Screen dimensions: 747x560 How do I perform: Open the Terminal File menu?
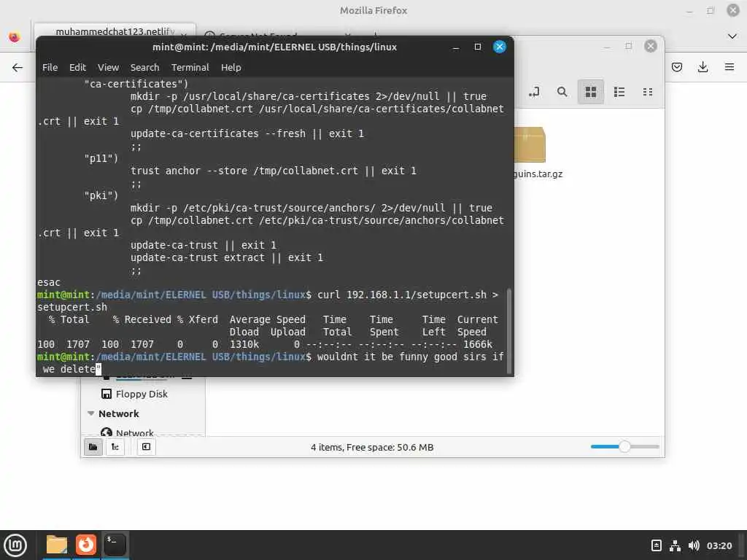pyautogui.click(x=50, y=67)
